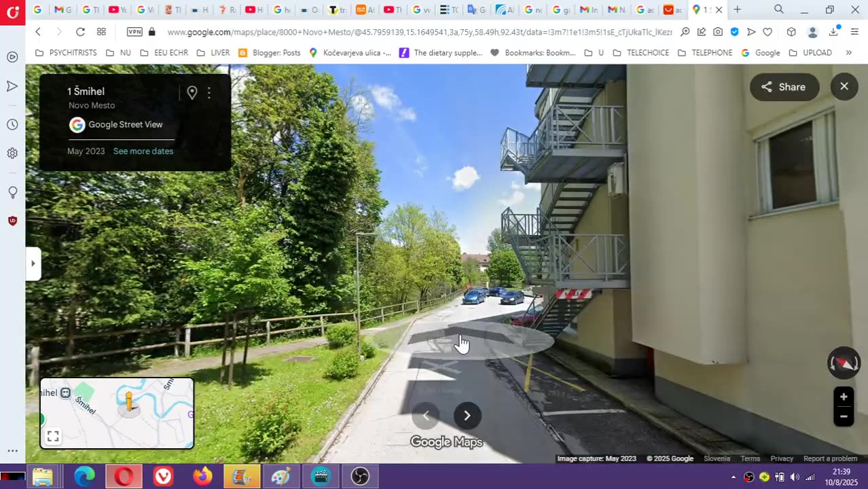Open The dietary supple... bookmark
Viewport: 868px width, 489px height.
[441, 52]
